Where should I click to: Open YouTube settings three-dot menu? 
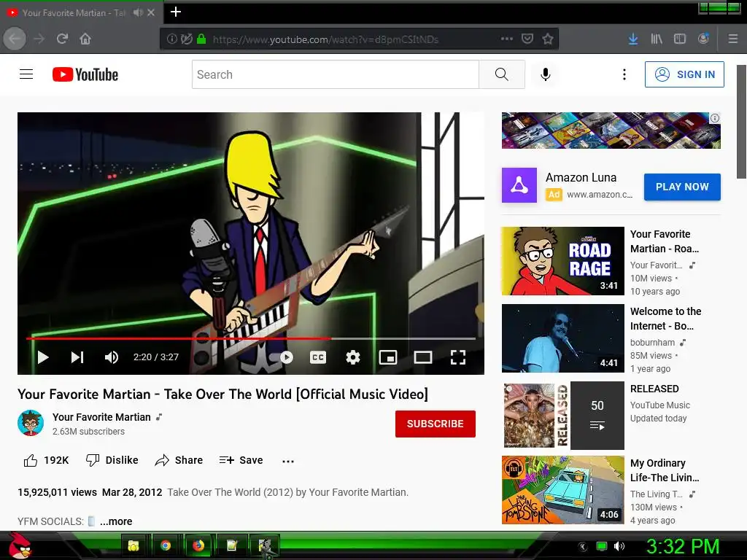coord(624,74)
